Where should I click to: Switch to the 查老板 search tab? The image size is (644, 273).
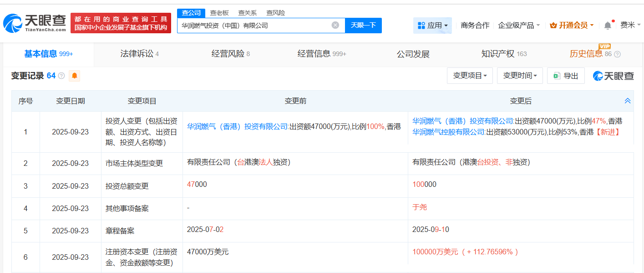(x=219, y=12)
